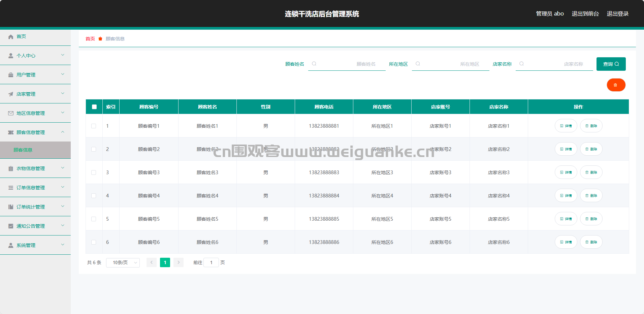Screen dimensions: 644x314
Task: Click the 衣物信息管理 clipboard icon
Action: (11, 169)
